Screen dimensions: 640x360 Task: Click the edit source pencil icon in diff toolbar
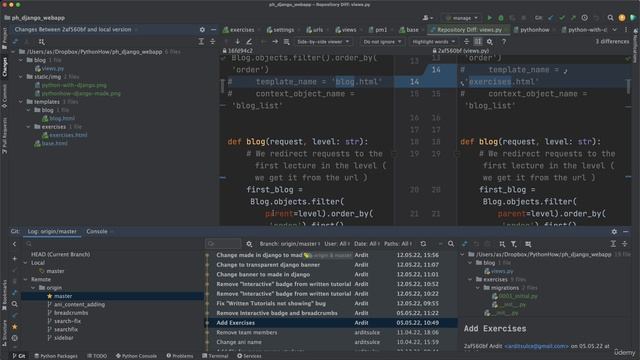point(249,42)
